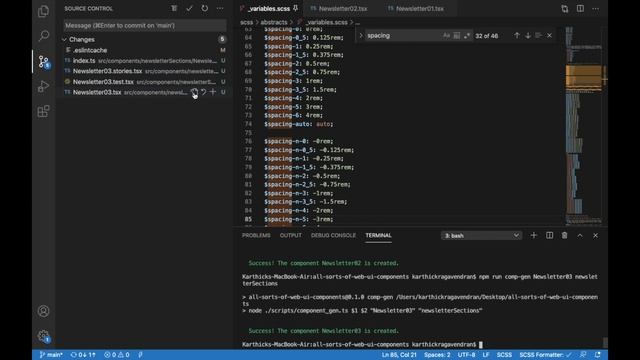
Task: Close the find widget
Action: coord(549,36)
